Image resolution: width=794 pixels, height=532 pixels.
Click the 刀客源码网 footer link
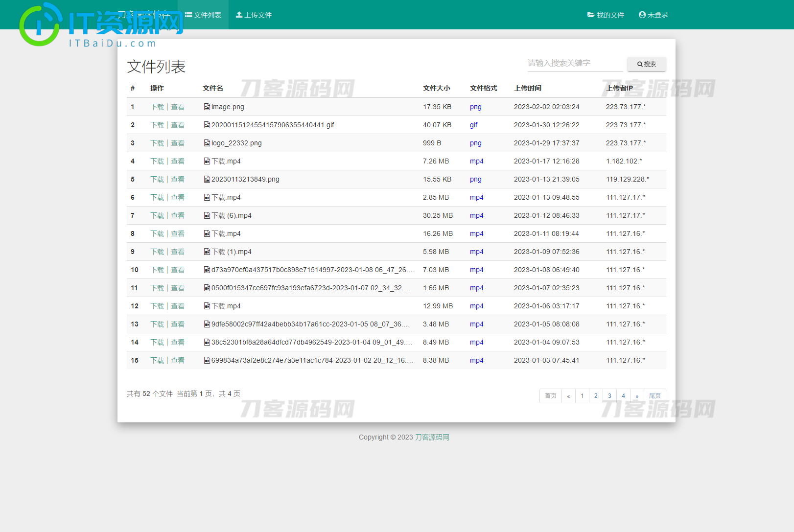(432, 437)
